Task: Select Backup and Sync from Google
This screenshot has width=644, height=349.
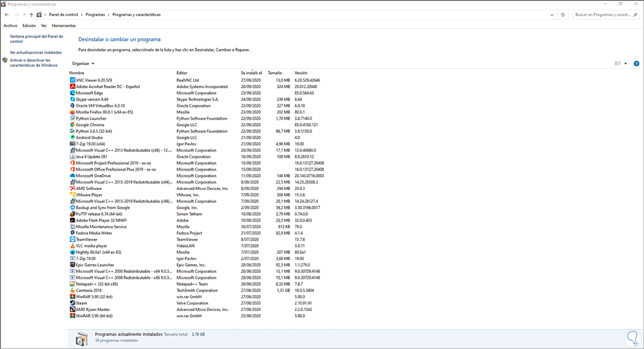Action: click(x=197, y=207)
